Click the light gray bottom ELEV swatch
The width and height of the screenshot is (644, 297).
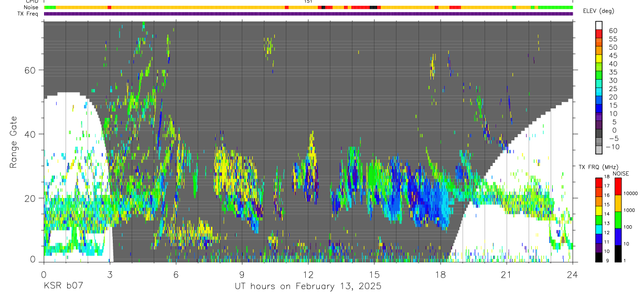click(599, 150)
